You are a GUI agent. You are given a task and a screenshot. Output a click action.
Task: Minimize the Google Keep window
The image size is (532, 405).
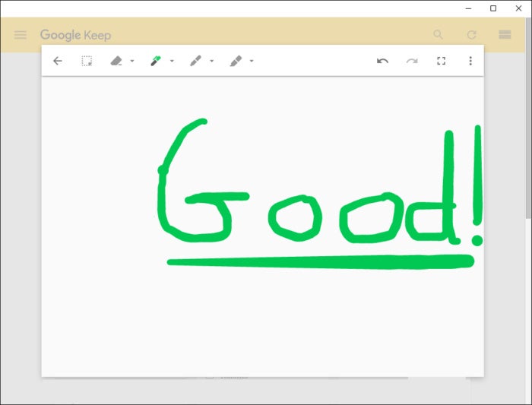tap(469, 8)
